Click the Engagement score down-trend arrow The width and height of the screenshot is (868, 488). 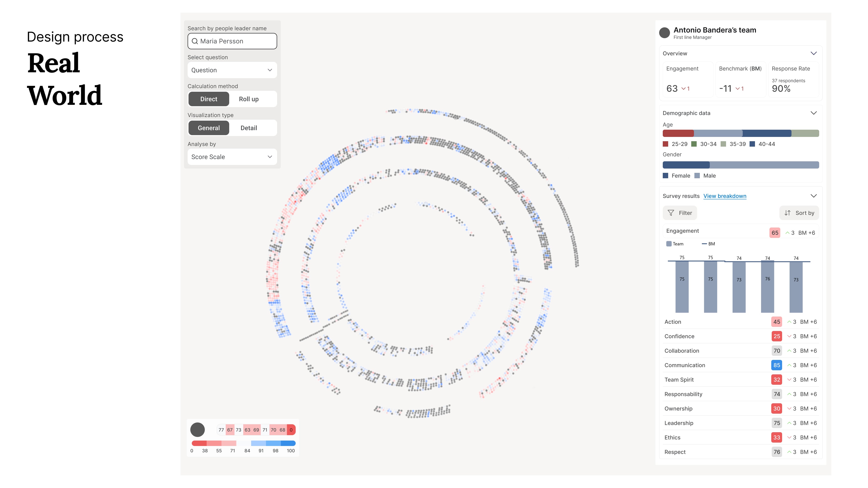[x=683, y=89]
